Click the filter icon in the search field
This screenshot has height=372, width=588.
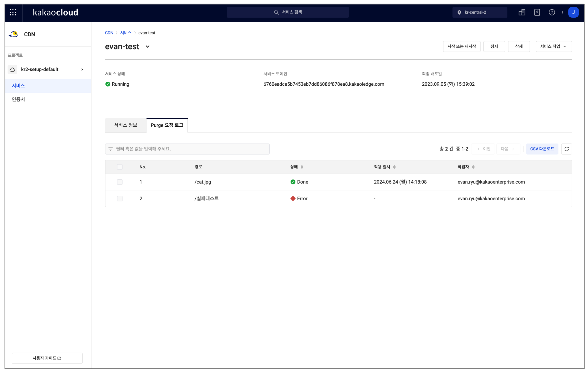point(111,149)
